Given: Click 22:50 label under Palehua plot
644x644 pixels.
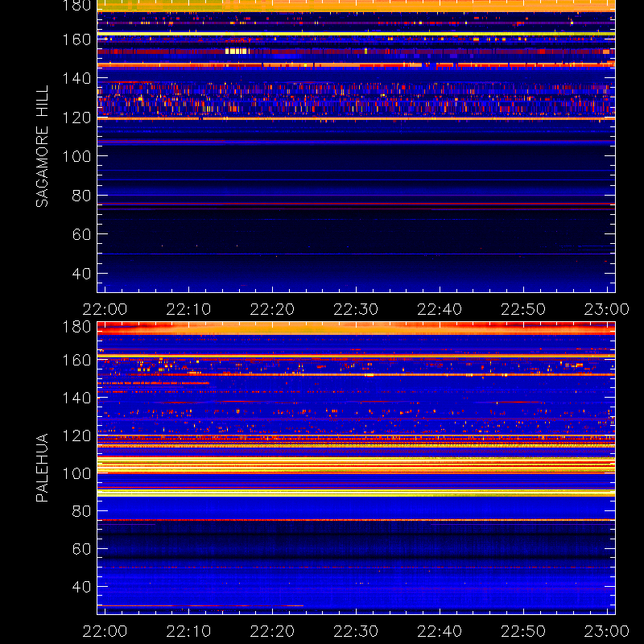Looking at the screenshot, I should coord(523,631).
